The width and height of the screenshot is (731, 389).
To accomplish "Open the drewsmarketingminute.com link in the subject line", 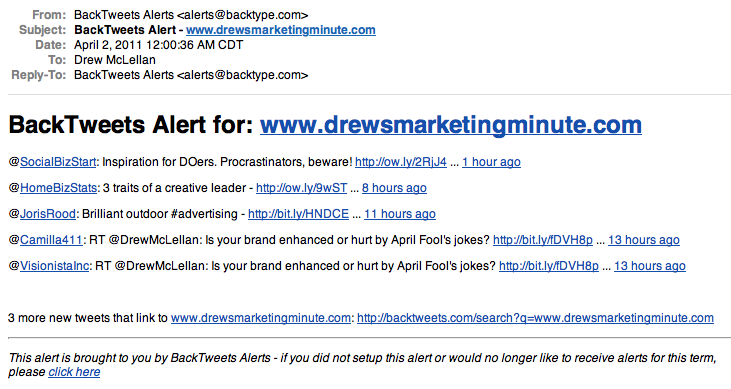I will [x=281, y=30].
